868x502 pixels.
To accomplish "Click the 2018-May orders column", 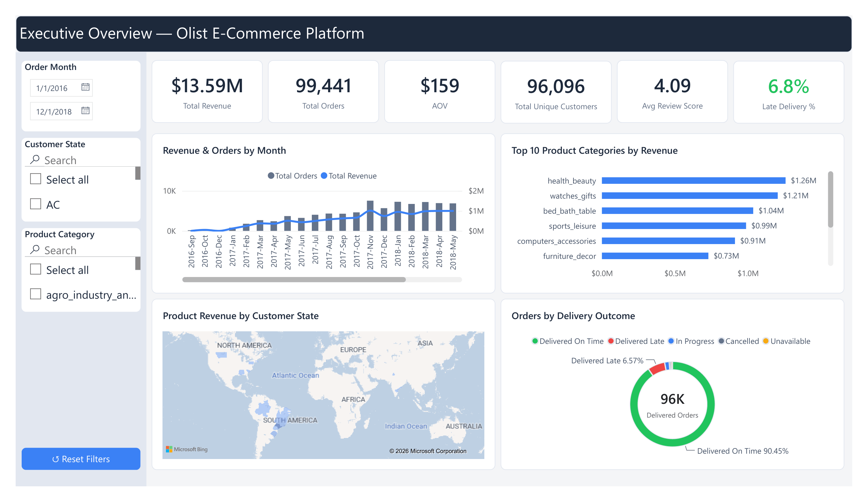I will coord(453,217).
